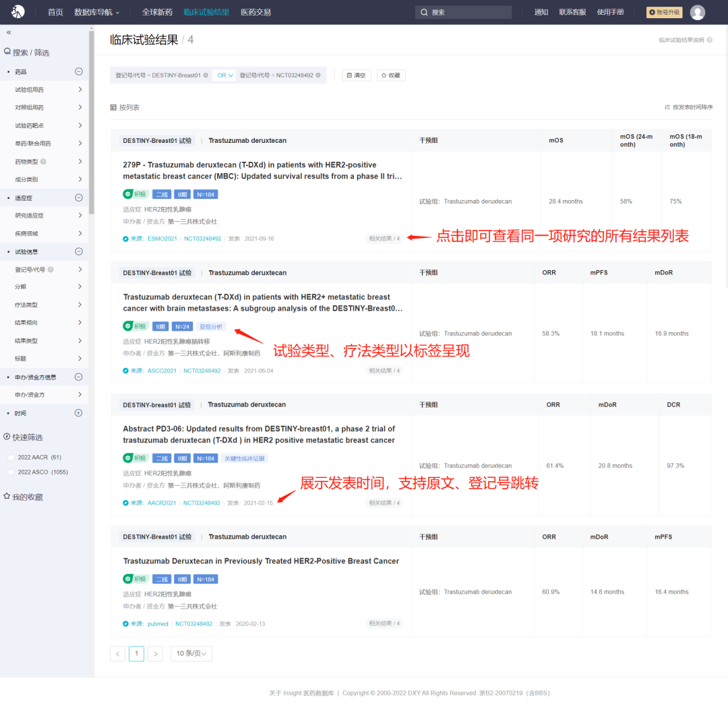Open the 使用手册 user manual
This screenshot has height=709, width=728.
[610, 12]
